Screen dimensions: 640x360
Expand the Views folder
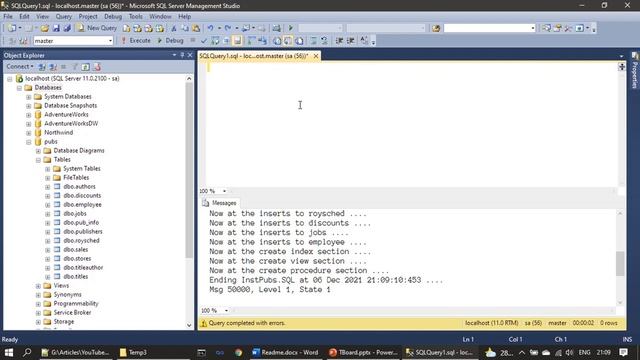tap(38, 286)
